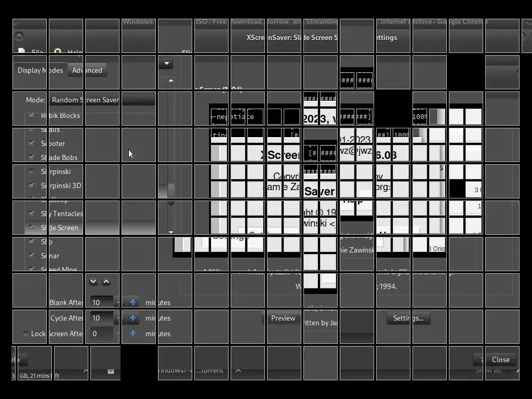Expand the chevron next to the 21 mins left download

pos(86,371)
